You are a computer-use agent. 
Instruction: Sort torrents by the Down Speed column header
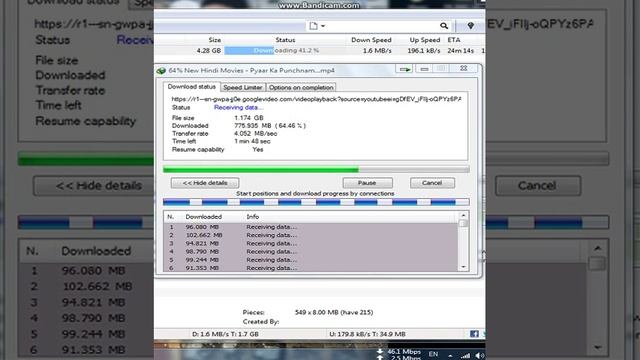[371, 40]
